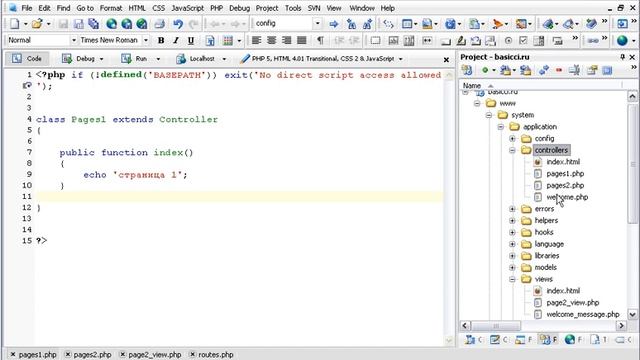Click the Justify alignment icon
Image resolution: width=640 pixels, height=360 pixels.
(x=302, y=40)
